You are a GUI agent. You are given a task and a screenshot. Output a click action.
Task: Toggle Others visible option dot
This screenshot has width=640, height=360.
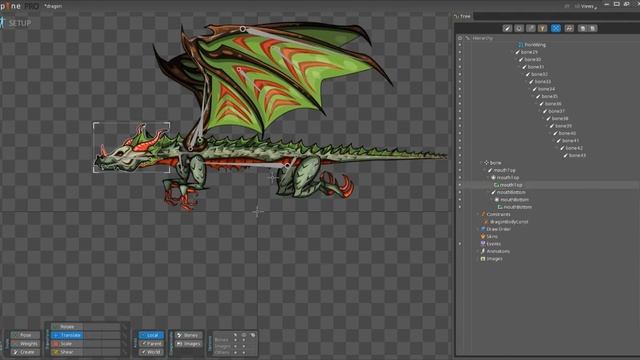(244, 352)
